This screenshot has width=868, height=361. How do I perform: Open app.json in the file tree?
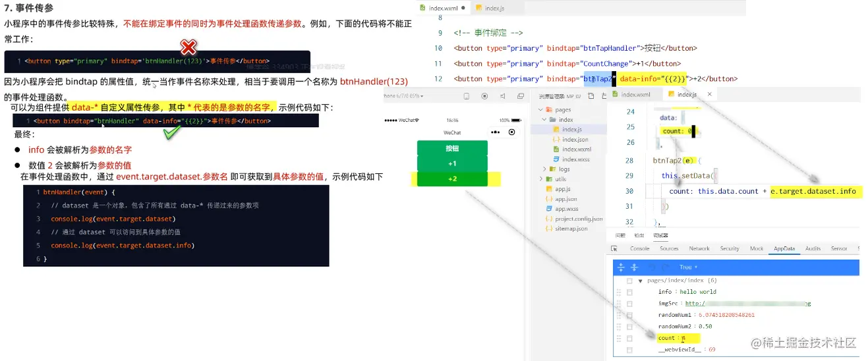click(565, 199)
